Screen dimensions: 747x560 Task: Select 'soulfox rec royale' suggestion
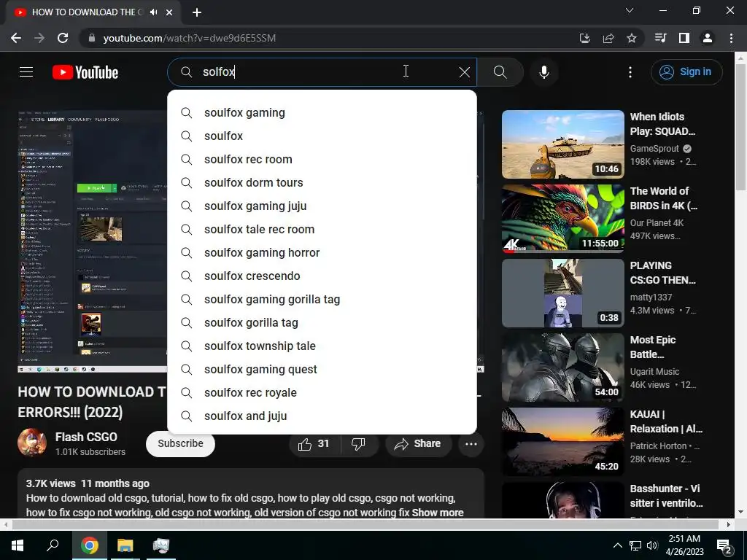click(322, 393)
